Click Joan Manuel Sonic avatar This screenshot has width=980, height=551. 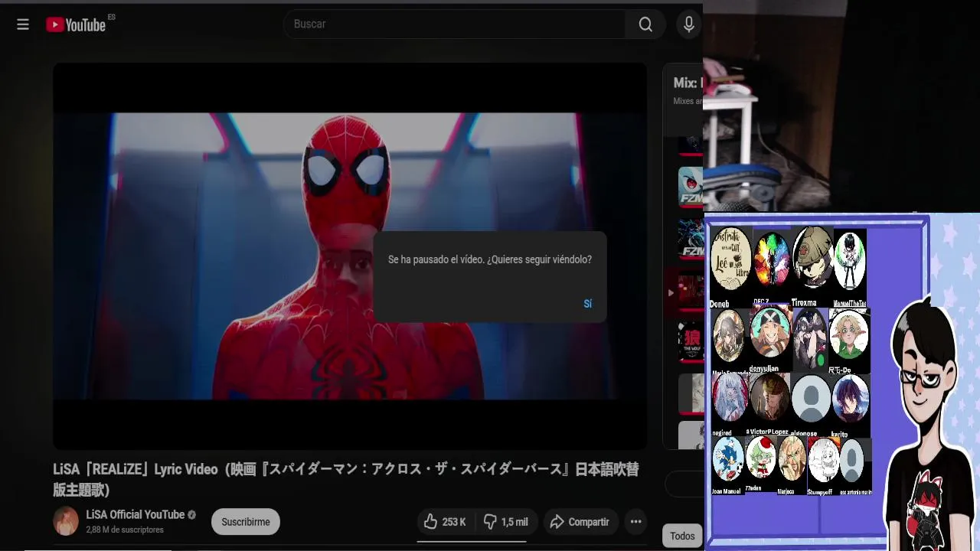(x=727, y=459)
